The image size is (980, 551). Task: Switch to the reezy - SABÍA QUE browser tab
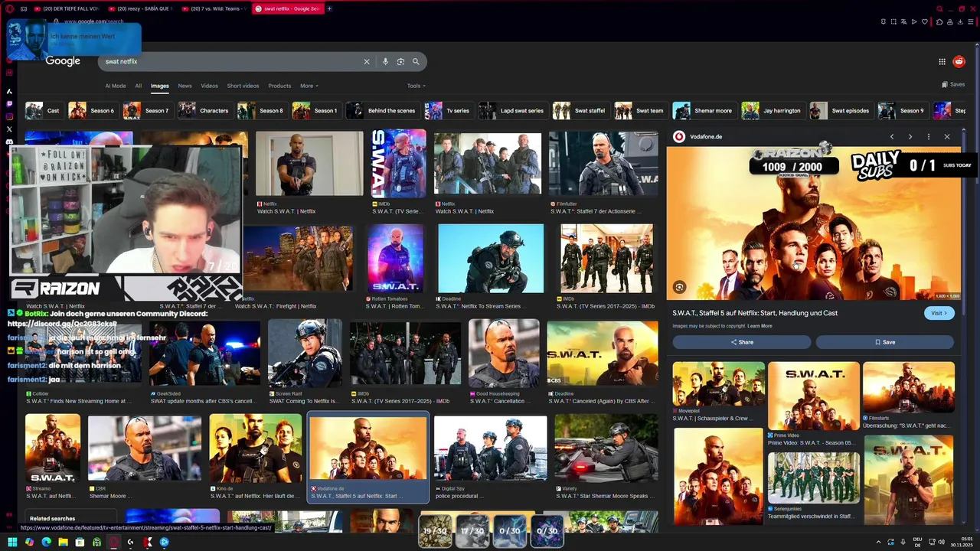[139, 9]
